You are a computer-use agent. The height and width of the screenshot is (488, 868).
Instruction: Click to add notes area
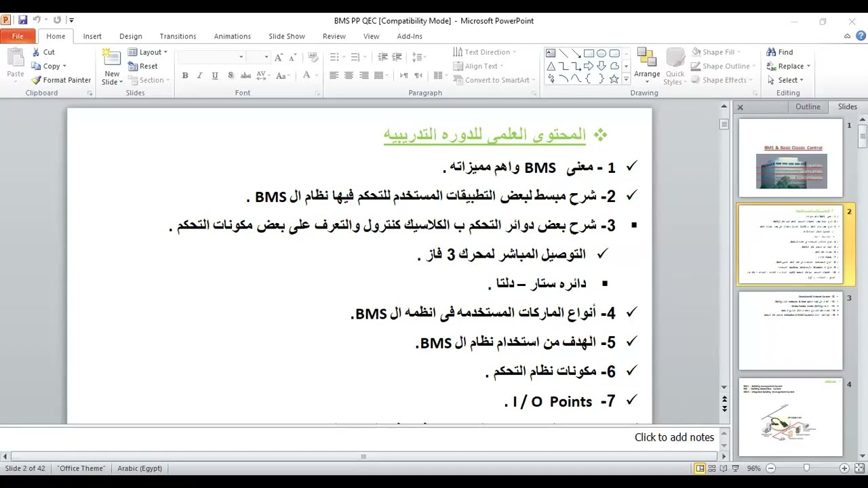(x=359, y=437)
